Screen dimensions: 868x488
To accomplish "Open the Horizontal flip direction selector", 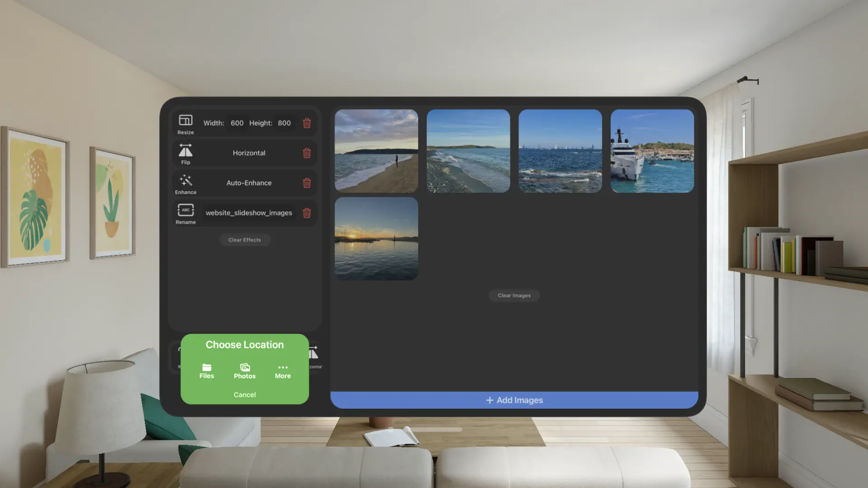I will 249,153.
